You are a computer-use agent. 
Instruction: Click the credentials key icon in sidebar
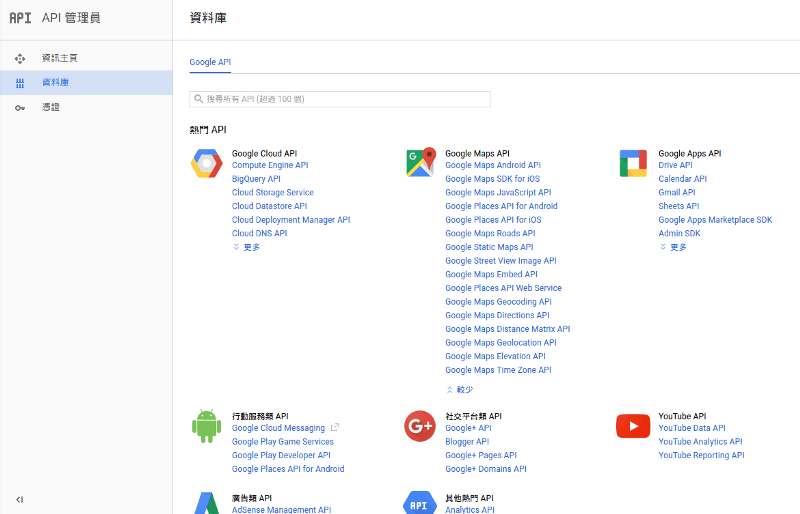pyautogui.click(x=20, y=108)
